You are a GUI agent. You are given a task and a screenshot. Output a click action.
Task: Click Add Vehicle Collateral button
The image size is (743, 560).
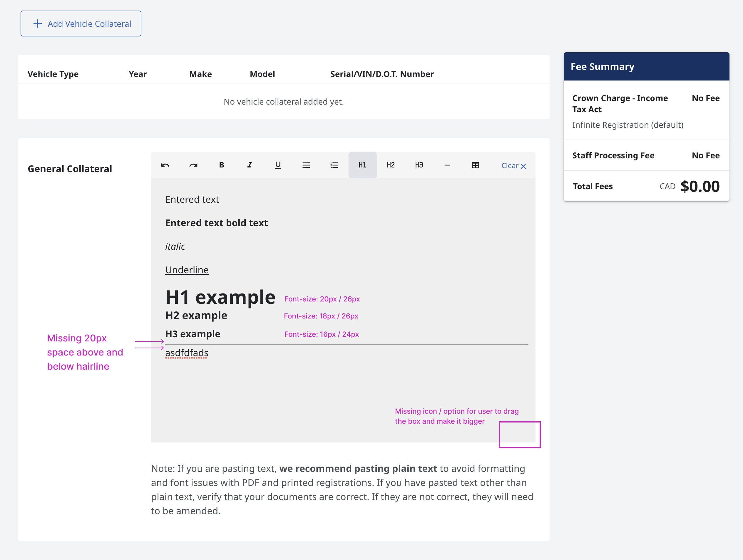click(x=81, y=24)
